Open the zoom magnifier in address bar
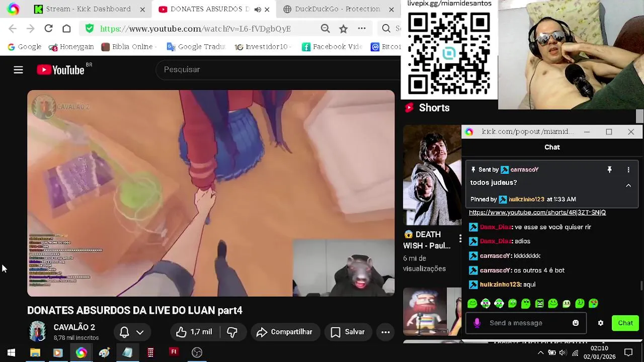 pos(325,29)
